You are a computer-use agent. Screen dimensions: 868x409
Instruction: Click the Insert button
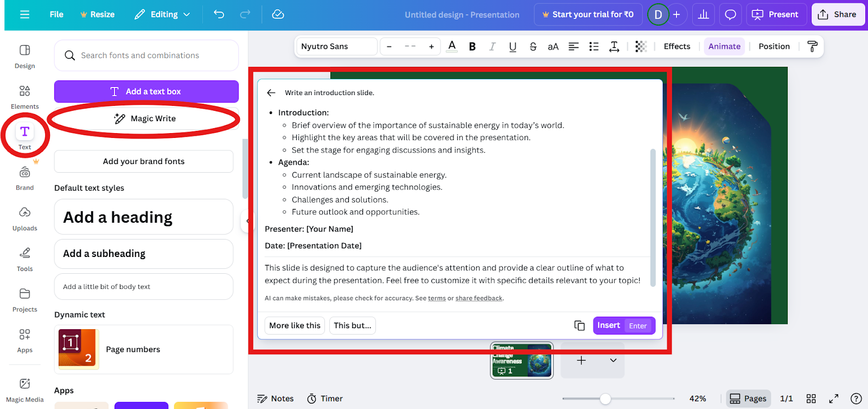click(624, 325)
